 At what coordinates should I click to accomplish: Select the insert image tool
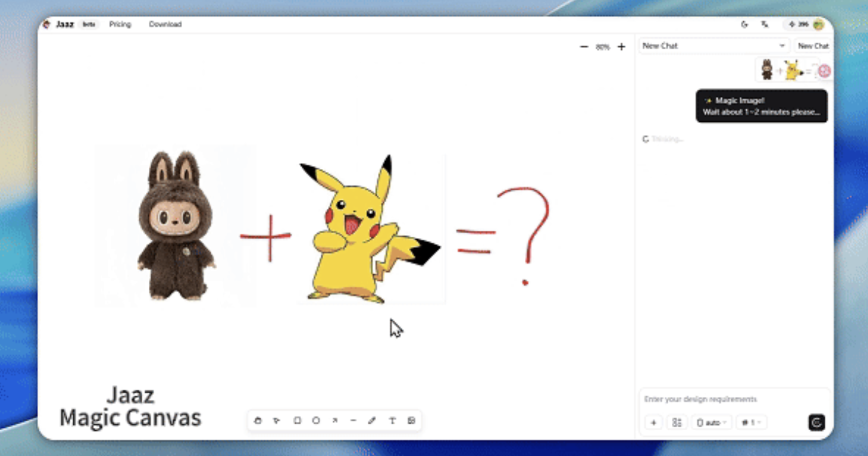click(411, 420)
